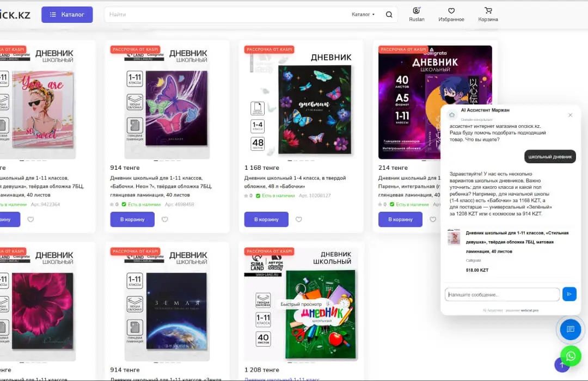Click the chat message input field

point(502,294)
